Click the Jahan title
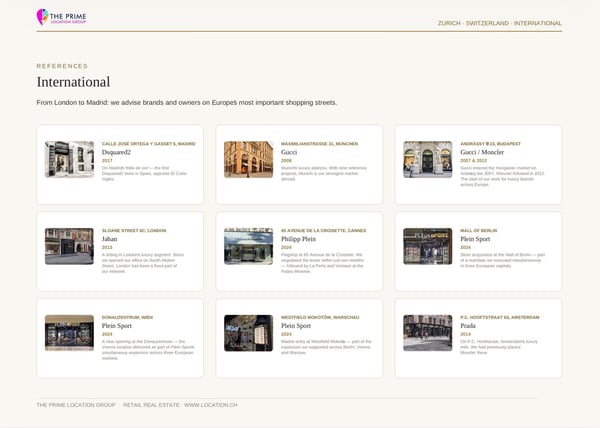Image resolution: width=600 pixels, height=428 pixels. [109, 239]
